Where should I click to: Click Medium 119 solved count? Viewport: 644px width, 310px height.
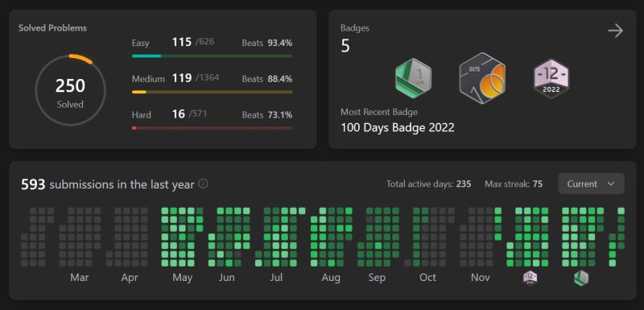[182, 78]
